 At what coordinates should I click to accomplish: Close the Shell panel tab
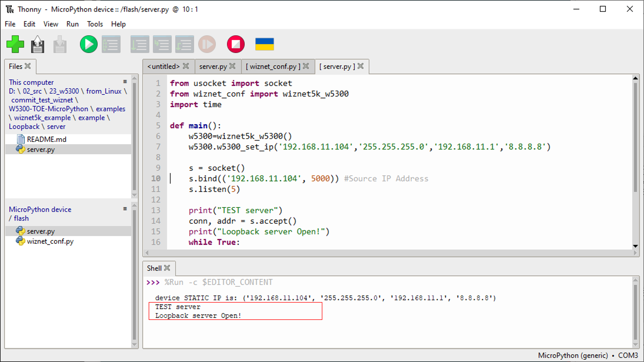click(167, 268)
